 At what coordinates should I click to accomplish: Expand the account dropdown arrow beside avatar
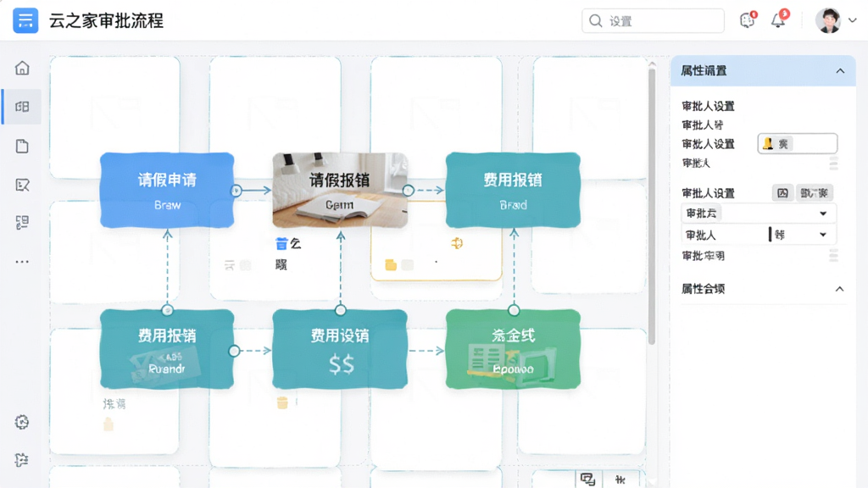pos(853,20)
